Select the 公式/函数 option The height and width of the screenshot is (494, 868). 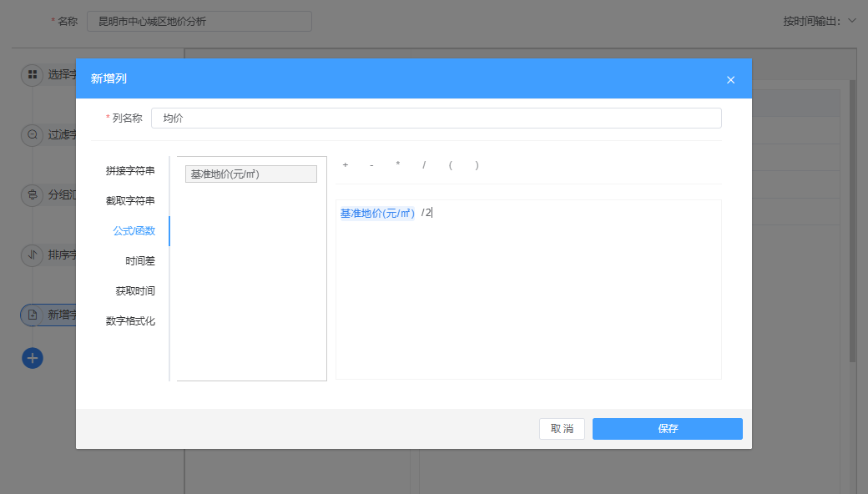click(134, 230)
